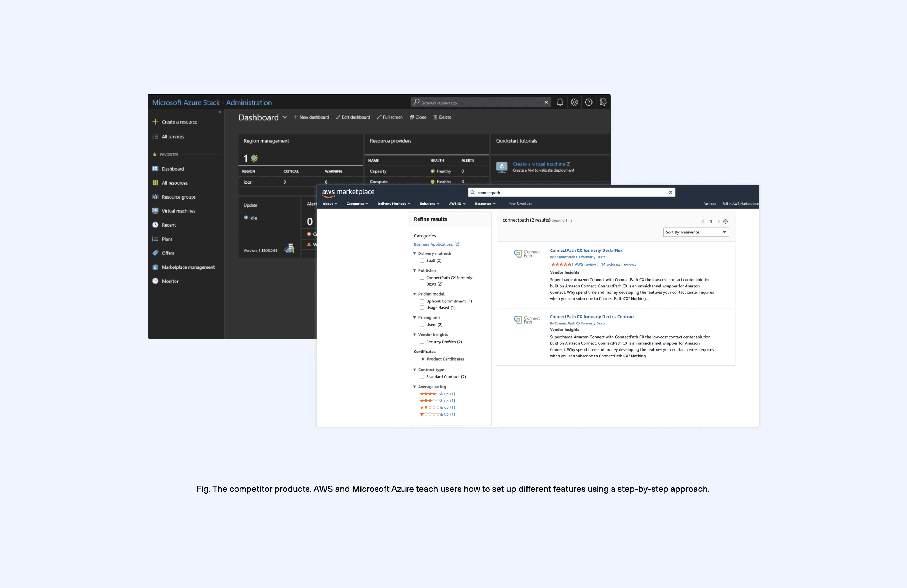The width and height of the screenshot is (907, 588).
Task: Open Azure portal settings gear icon
Action: pyautogui.click(x=574, y=102)
